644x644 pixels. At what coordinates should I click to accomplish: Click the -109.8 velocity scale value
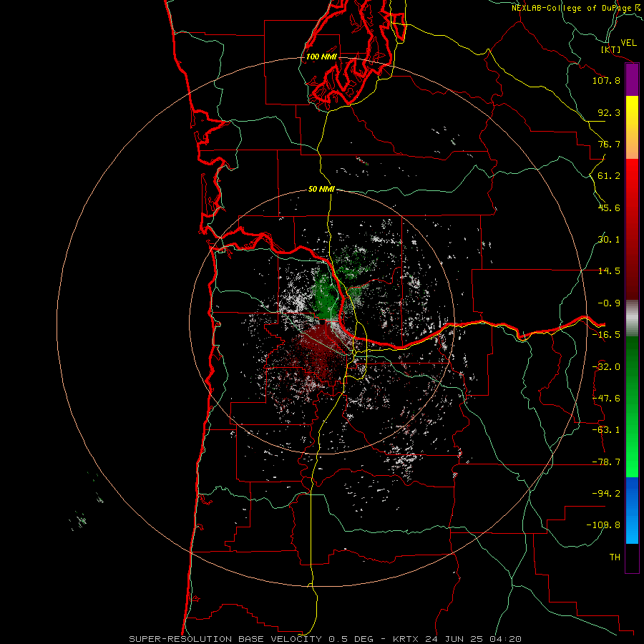click(603, 525)
